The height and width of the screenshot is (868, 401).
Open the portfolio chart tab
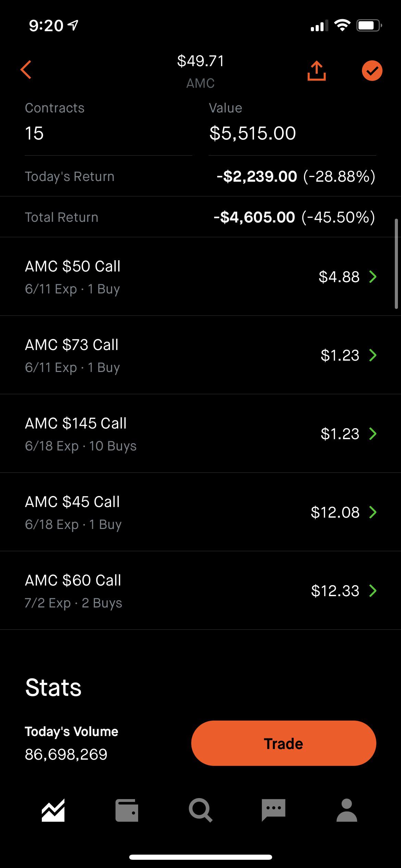click(53, 810)
